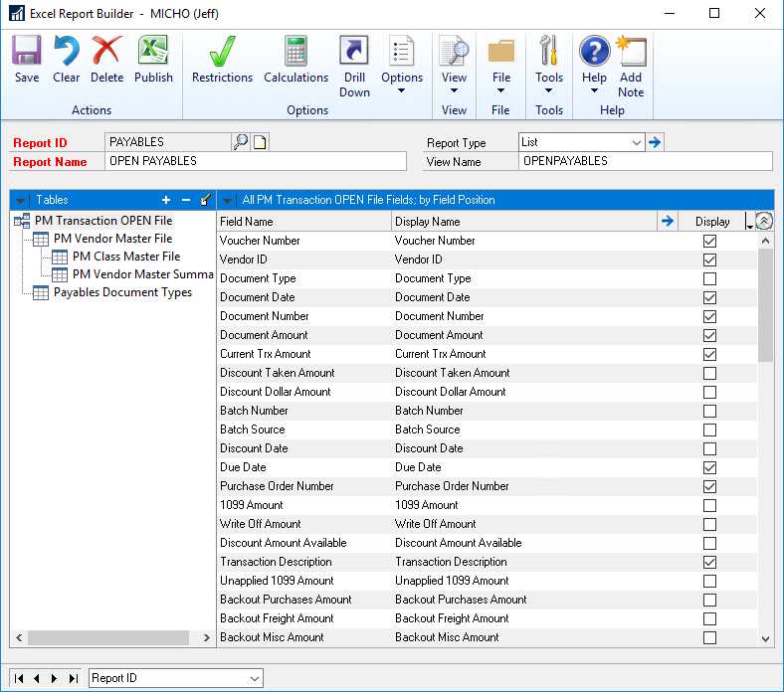Uncheck Display for Document Date
Image resolution: width=784 pixels, height=692 pixels.
pos(709,298)
